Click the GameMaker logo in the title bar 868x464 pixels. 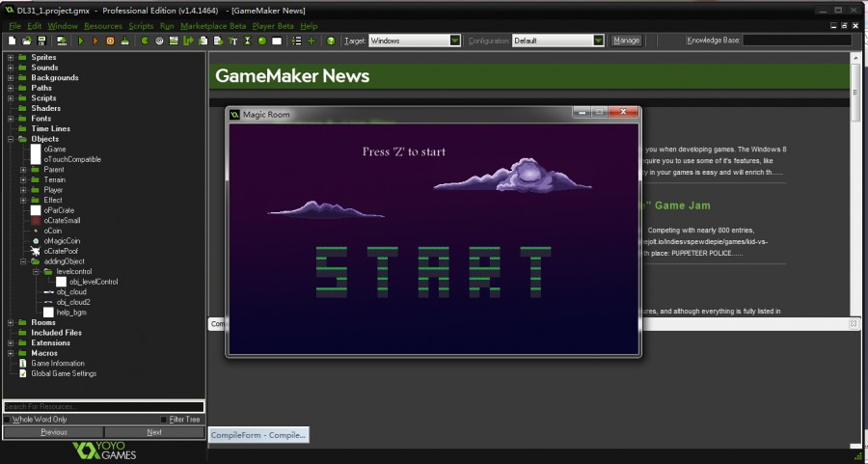pyautogui.click(x=9, y=10)
